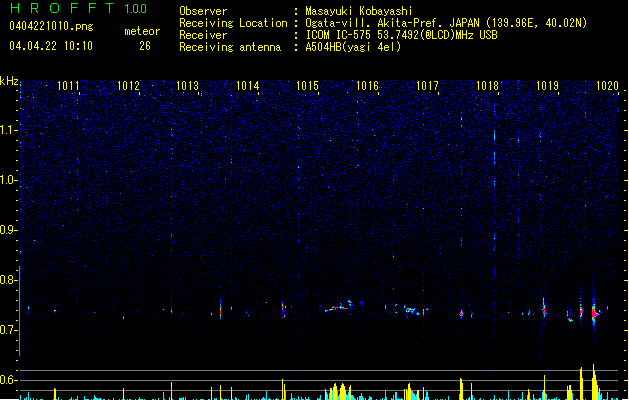
Task: Click the 1011 time marker
Action: click(68, 86)
